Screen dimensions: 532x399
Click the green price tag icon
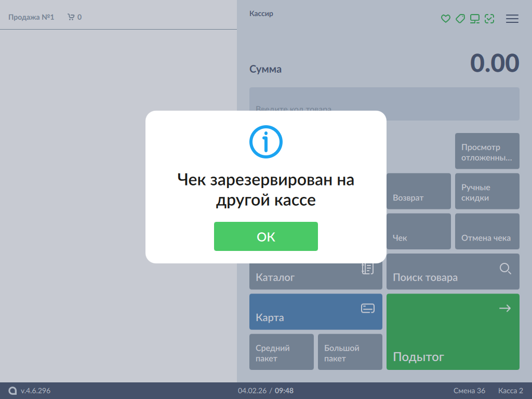pos(460,19)
